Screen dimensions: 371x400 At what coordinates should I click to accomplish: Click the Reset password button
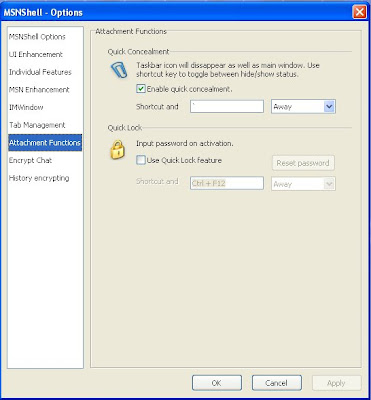[303, 163]
